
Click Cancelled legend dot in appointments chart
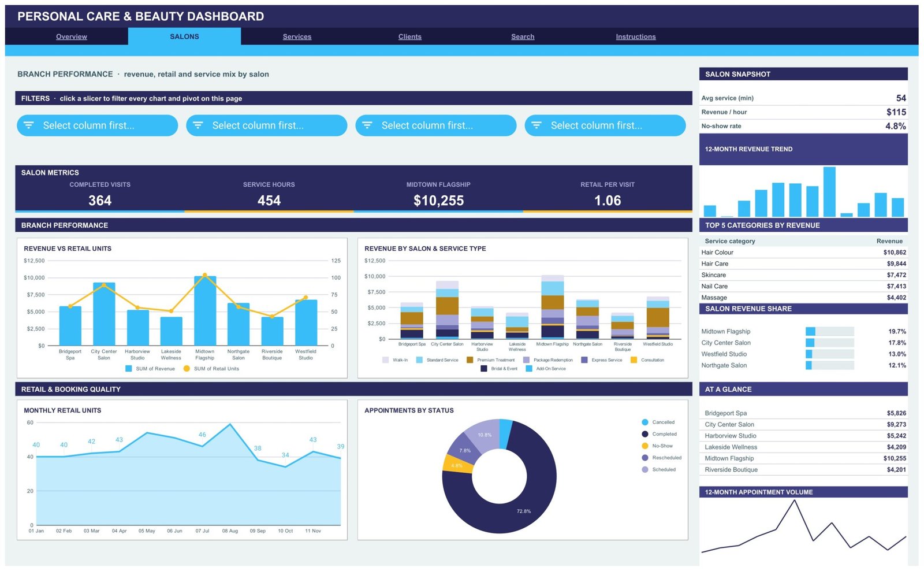tap(645, 422)
